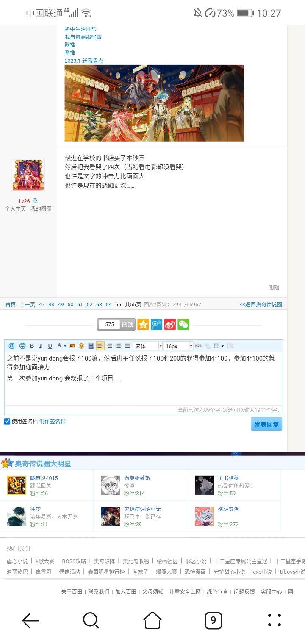Insert image using picture icon
305x644 pixels.
click(72, 346)
